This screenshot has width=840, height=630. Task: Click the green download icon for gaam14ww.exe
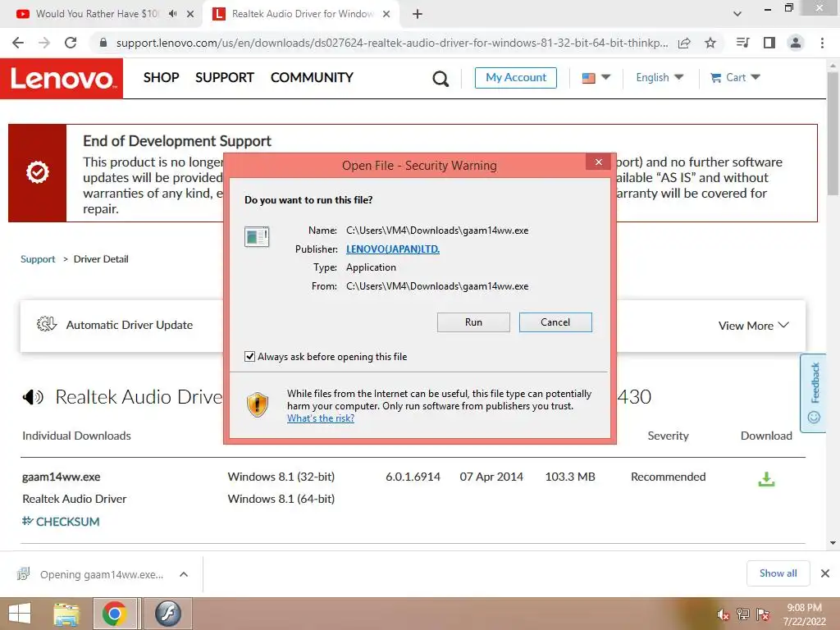point(767,479)
